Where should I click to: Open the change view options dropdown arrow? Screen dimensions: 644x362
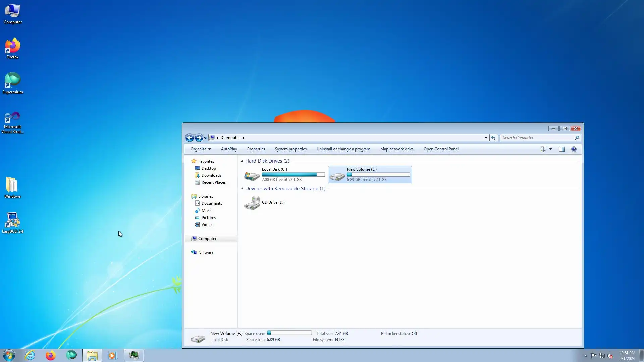click(550, 149)
